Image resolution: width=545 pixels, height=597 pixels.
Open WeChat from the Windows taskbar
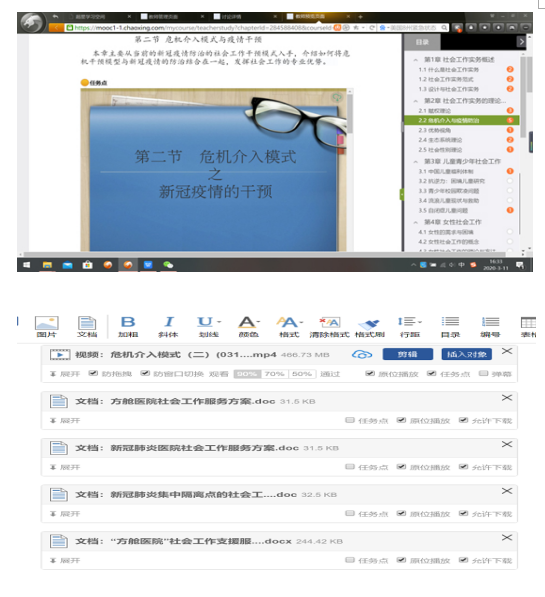tap(168, 265)
